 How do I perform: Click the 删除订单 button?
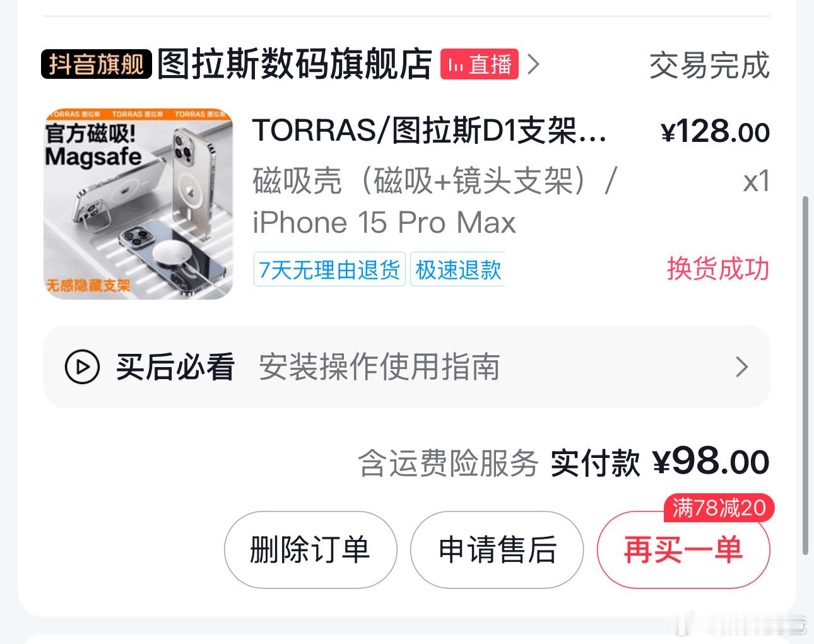coord(310,549)
